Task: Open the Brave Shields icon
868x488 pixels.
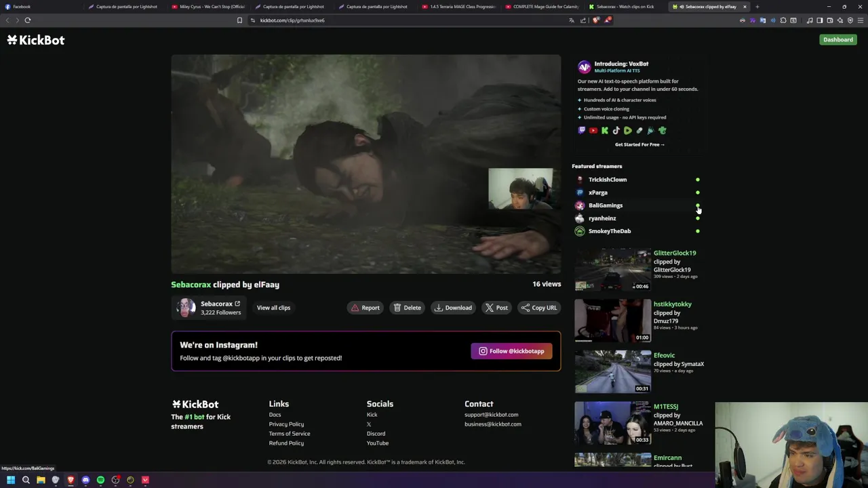Action: 596,20
